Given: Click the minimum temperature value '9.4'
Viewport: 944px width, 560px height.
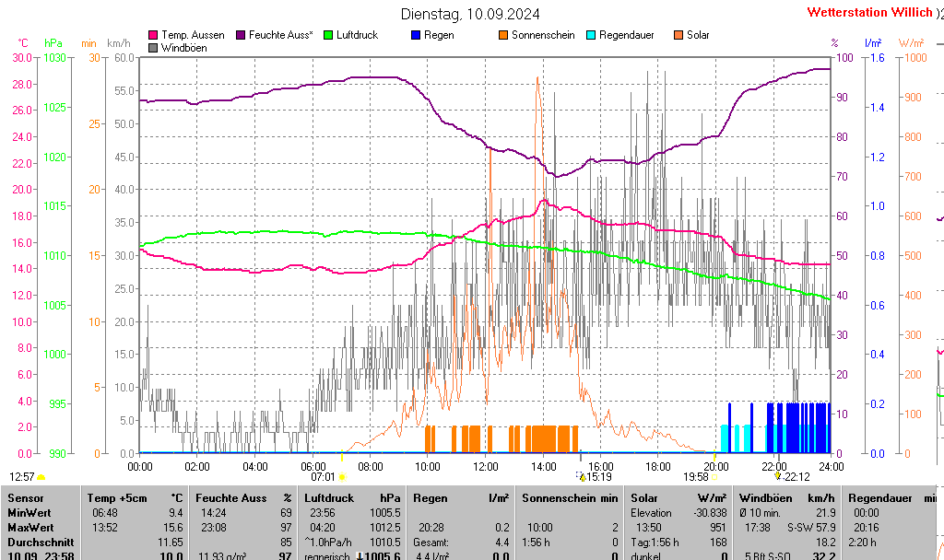Looking at the screenshot, I should coord(175,513).
